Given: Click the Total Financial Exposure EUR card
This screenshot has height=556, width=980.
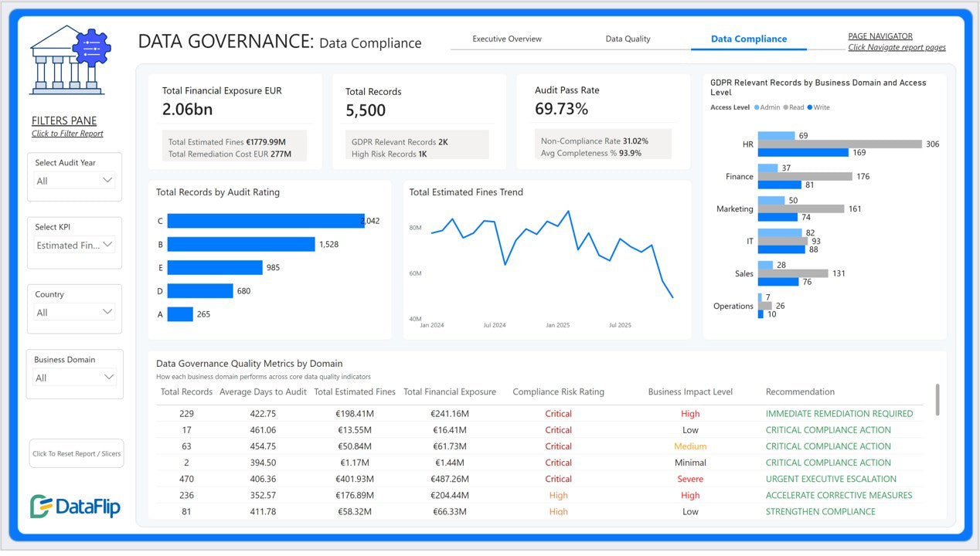Looking at the screenshot, I should point(235,120).
